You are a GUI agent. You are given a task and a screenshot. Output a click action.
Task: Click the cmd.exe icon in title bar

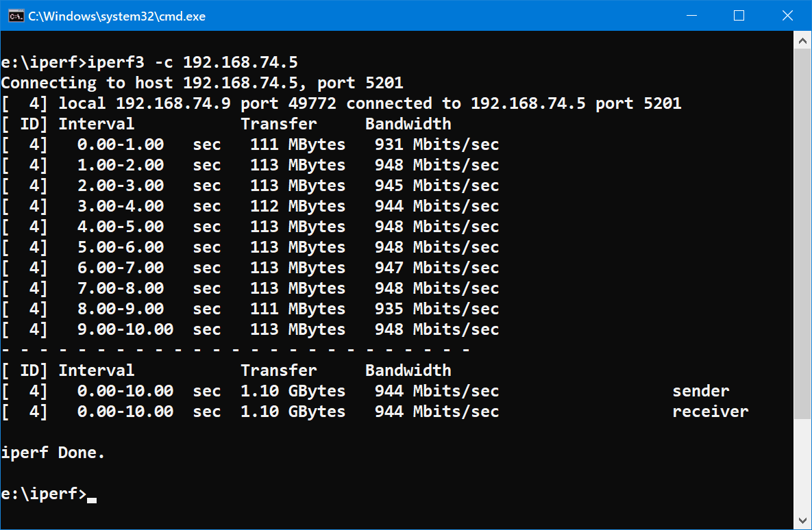(x=16, y=16)
